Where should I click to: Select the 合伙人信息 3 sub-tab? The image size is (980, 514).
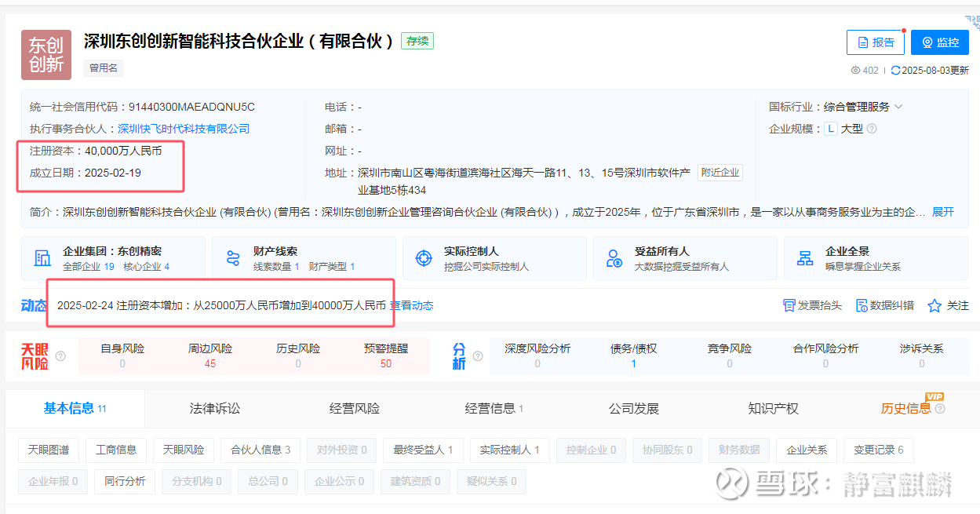coord(260,450)
